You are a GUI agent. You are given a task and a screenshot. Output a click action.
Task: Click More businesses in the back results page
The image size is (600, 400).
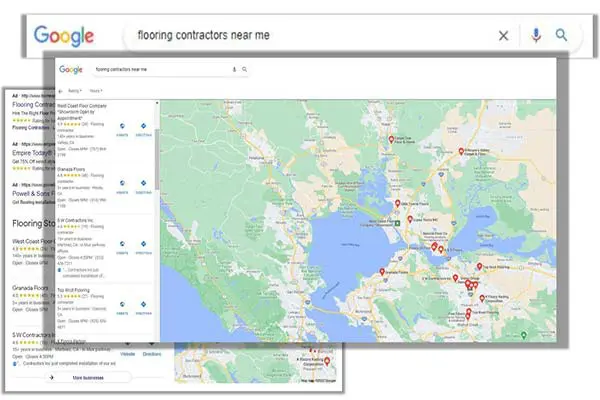88,378
